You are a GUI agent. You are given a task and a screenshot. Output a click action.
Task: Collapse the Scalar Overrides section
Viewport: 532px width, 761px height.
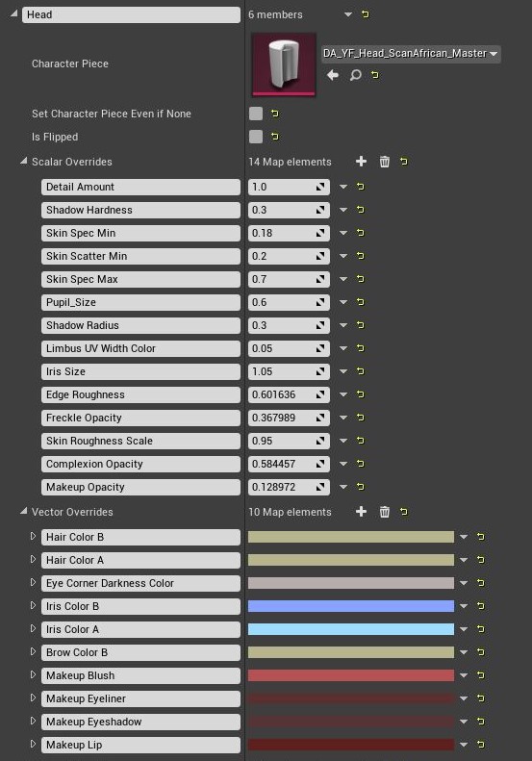pyautogui.click(x=23, y=161)
